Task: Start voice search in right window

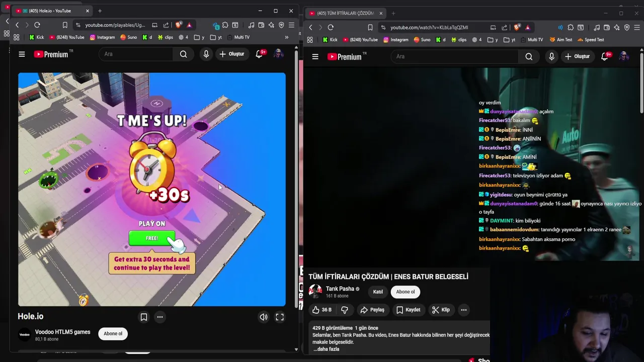Action: 551,56
